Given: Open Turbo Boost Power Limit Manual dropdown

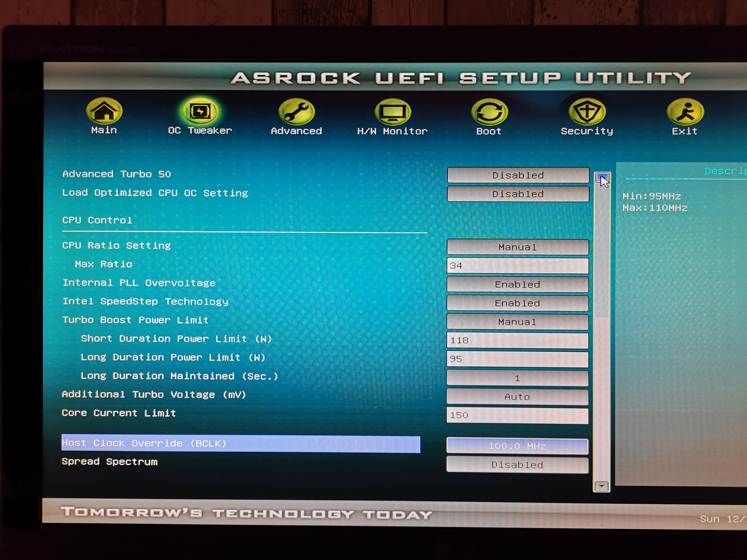Looking at the screenshot, I should tap(517, 322).
